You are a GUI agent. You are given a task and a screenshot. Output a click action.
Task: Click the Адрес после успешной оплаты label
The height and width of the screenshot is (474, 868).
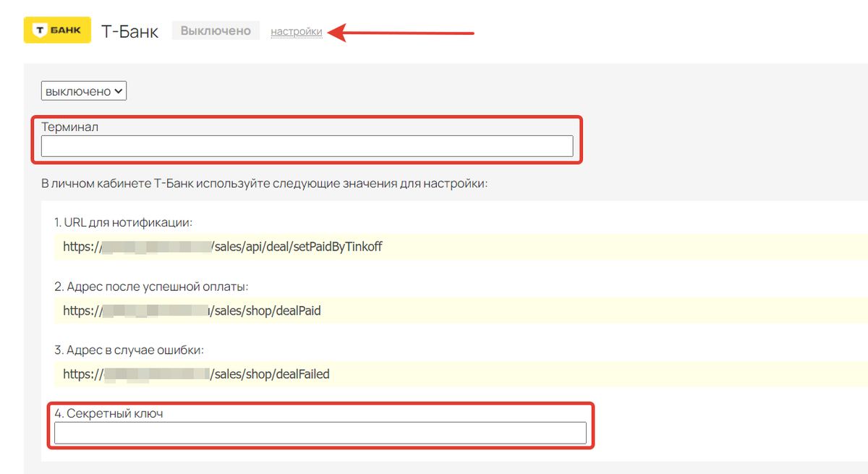[151, 287]
